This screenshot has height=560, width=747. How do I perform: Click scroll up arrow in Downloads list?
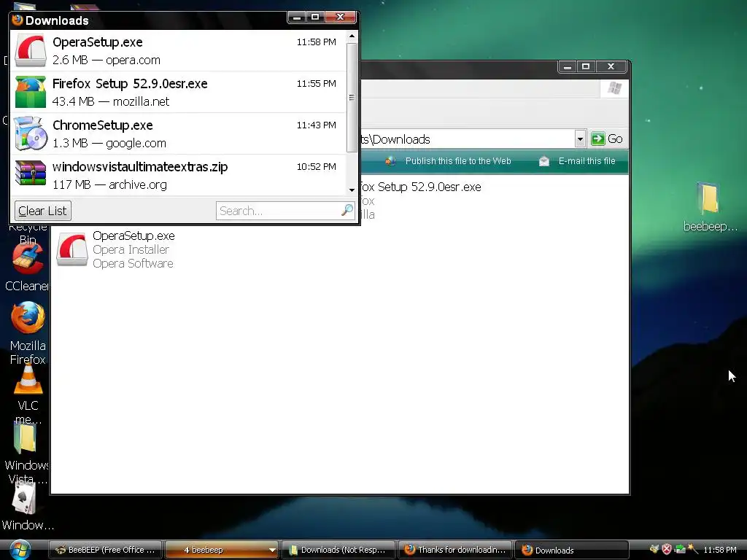(352, 36)
